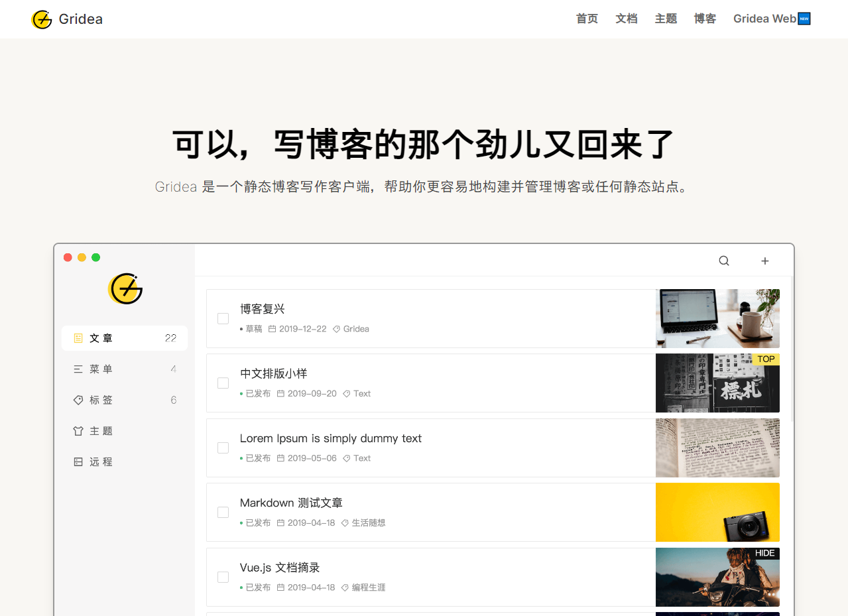Open 文档 in the top navigation
848x616 pixels.
626,19
